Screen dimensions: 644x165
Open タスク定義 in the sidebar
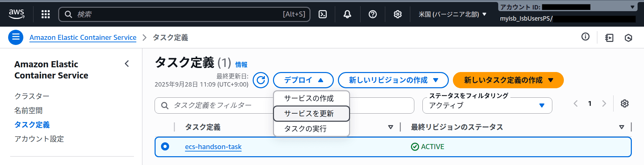click(x=32, y=125)
